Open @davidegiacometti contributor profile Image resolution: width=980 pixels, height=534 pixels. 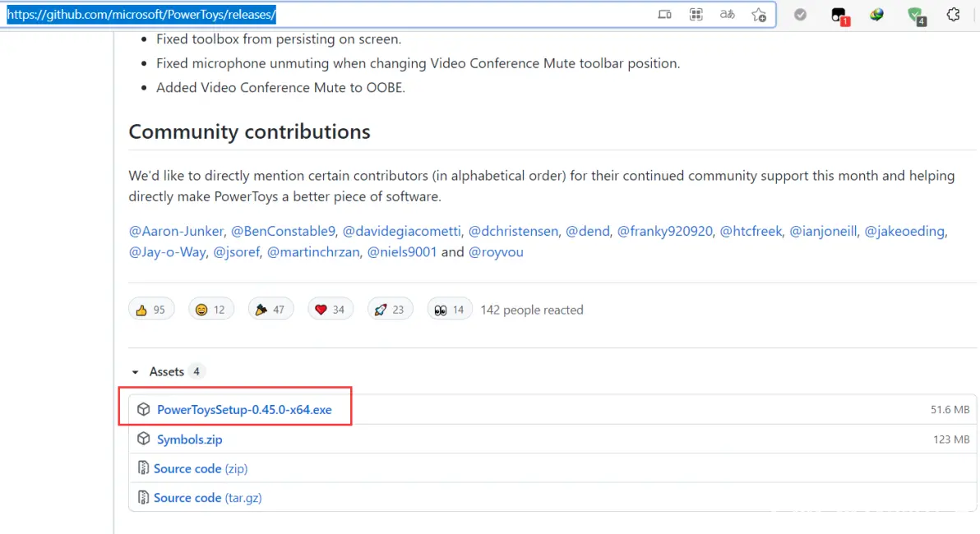[x=401, y=231]
